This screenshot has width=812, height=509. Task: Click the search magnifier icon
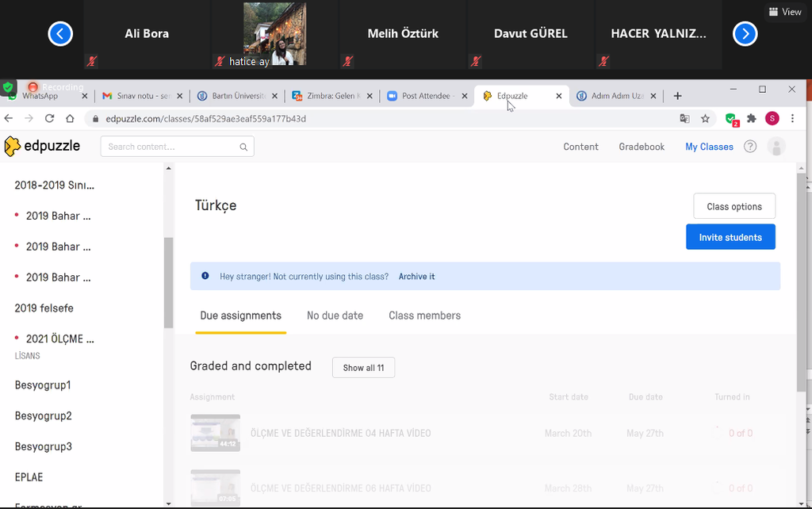(x=243, y=147)
